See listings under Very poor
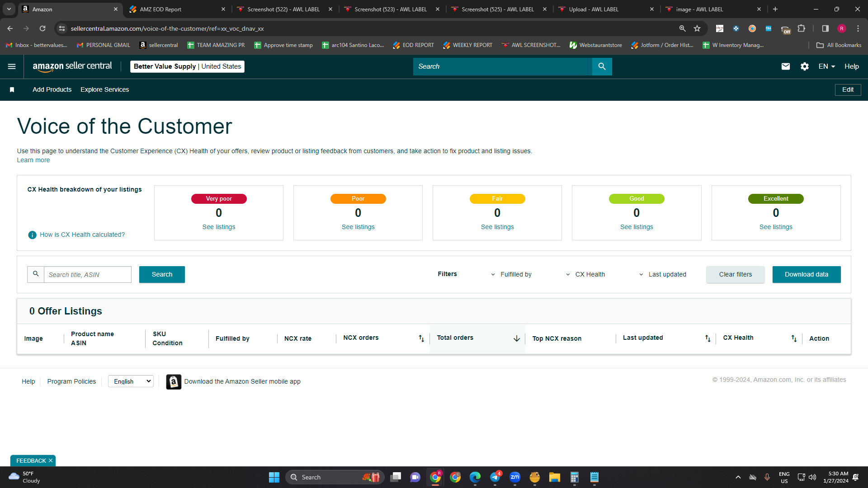 tap(219, 227)
